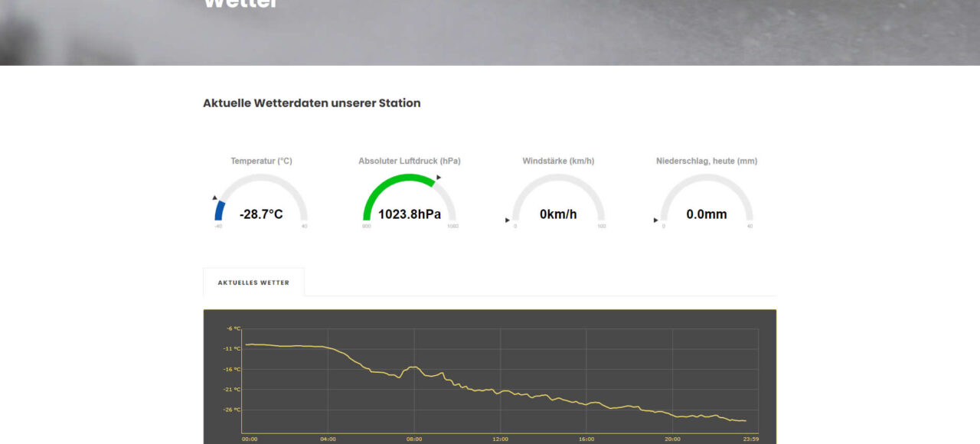This screenshot has height=444, width=980.
Task: Select the 1023.8hPa pressure reading
Action: (410, 214)
